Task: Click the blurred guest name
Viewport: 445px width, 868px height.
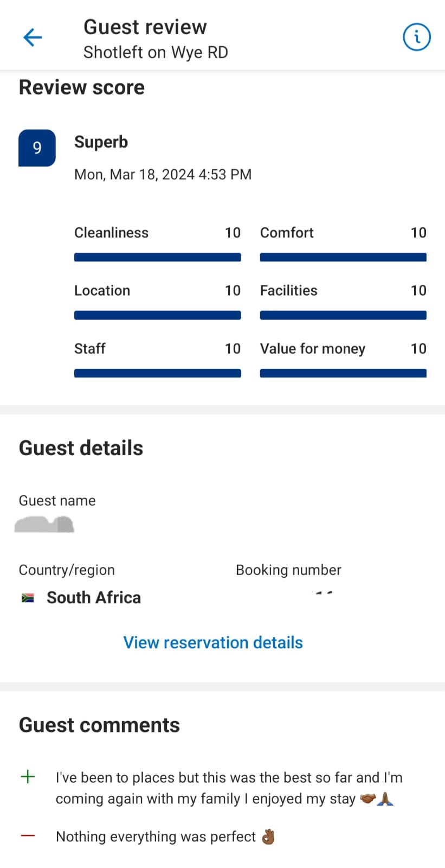Action: tap(44, 525)
